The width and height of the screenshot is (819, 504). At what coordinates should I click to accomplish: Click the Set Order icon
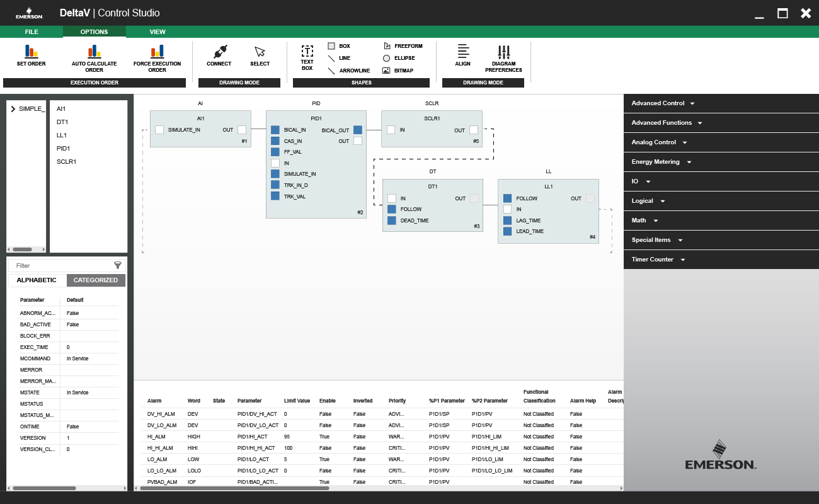[x=31, y=51]
